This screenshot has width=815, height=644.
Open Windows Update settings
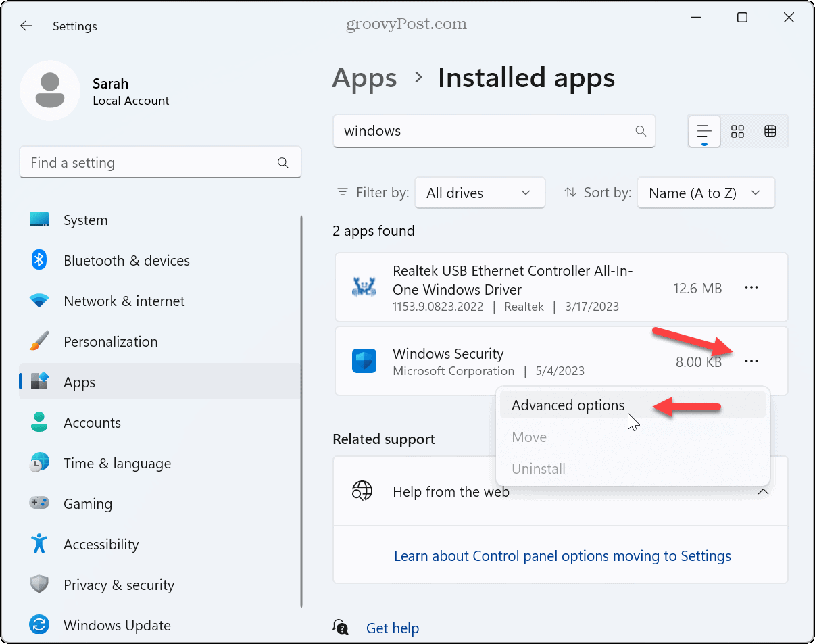159,625
